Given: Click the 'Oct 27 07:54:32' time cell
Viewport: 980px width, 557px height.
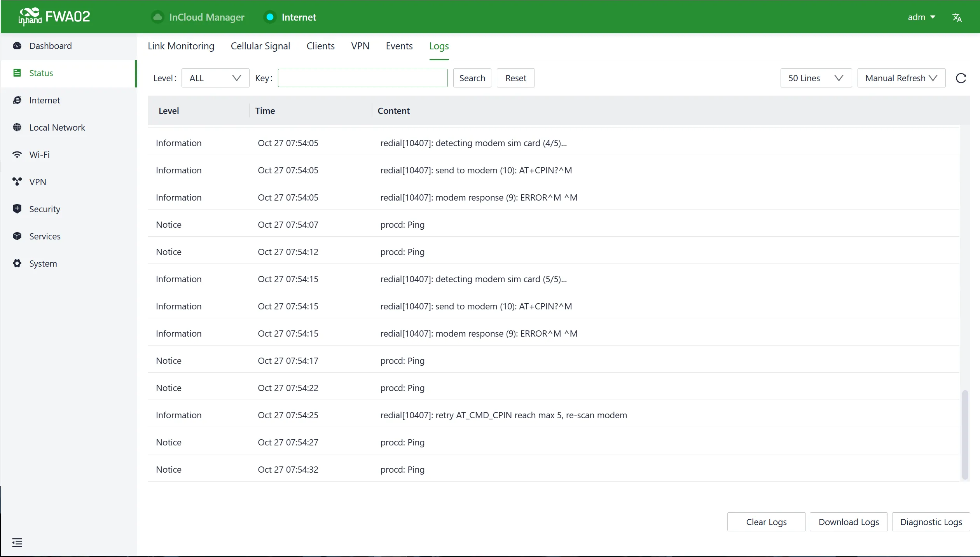Looking at the screenshot, I should (x=288, y=470).
